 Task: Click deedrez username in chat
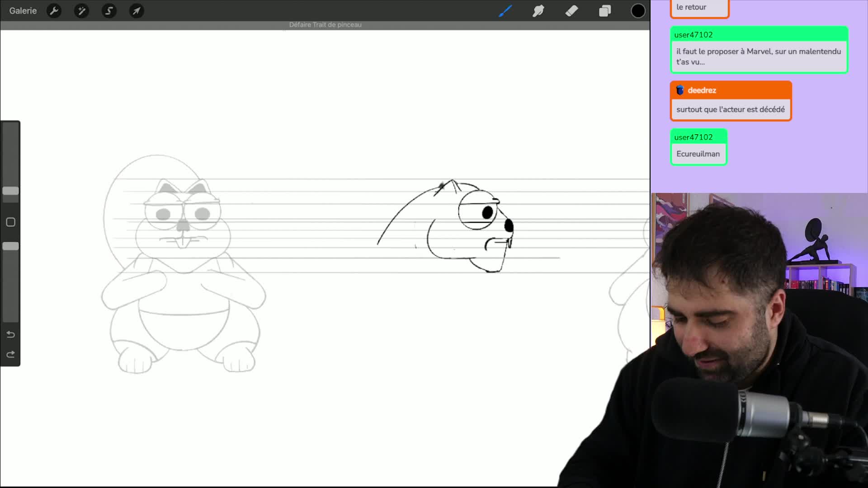coord(702,90)
